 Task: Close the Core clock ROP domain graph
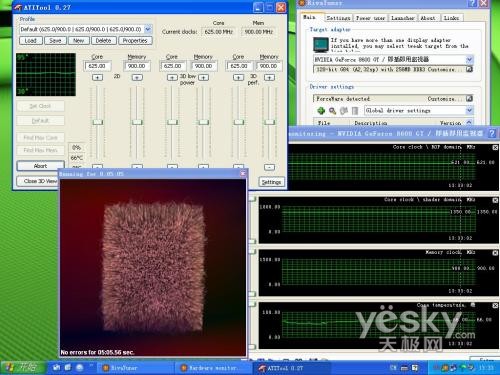tap(495, 147)
